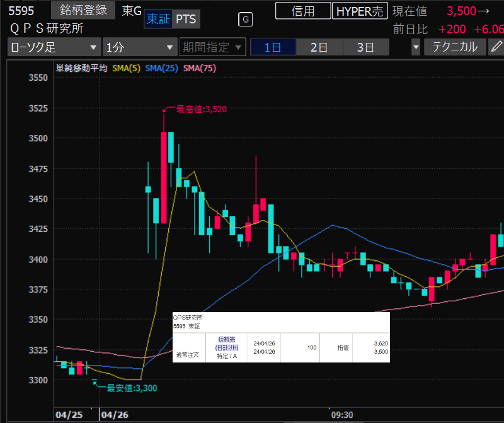504x423 pixels.
Task: Click the 最安値:3,300 marker label
Action: pyautogui.click(x=132, y=388)
